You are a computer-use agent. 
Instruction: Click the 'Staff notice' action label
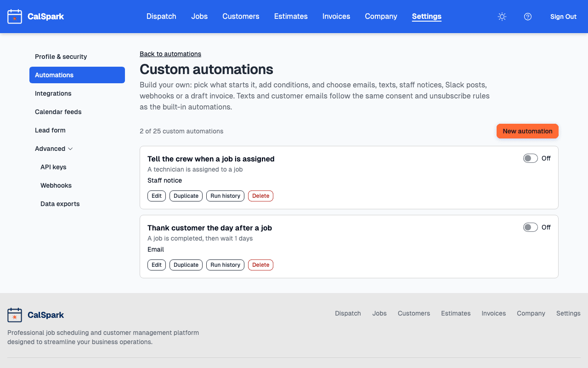[x=164, y=180]
